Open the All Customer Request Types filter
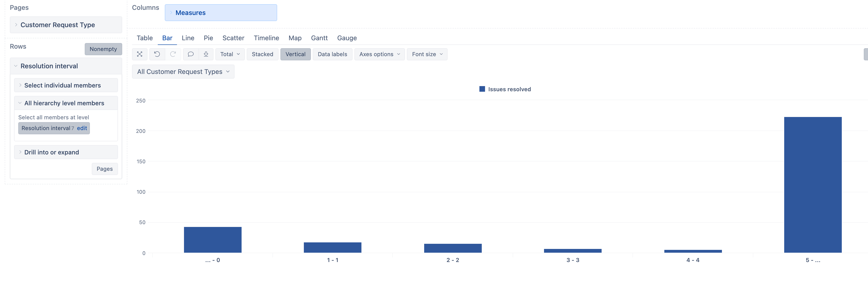Image resolution: width=868 pixels, height=299 pixels. 183,71
